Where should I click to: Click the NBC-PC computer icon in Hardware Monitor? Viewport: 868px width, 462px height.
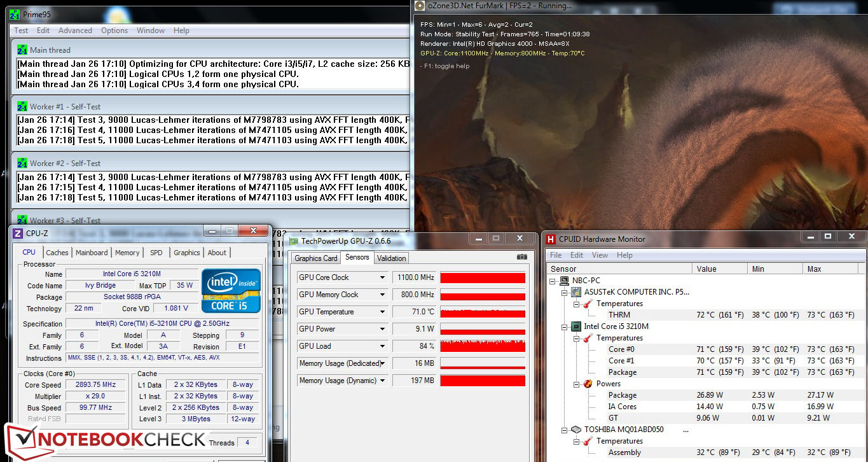[565, 281]
